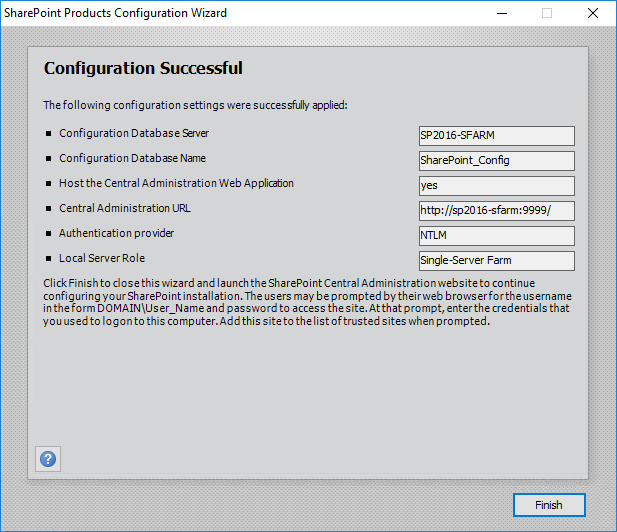Click 'Authentication provider' label

tap(116, 233)
